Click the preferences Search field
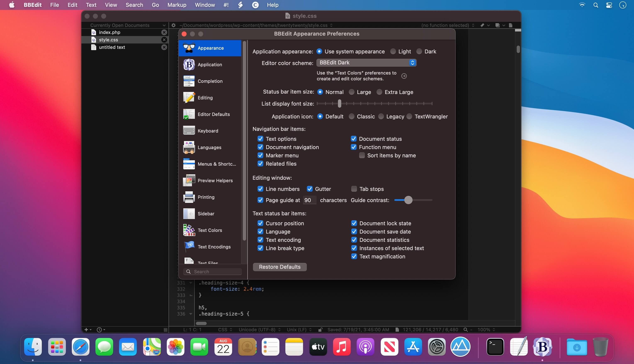 213,272
